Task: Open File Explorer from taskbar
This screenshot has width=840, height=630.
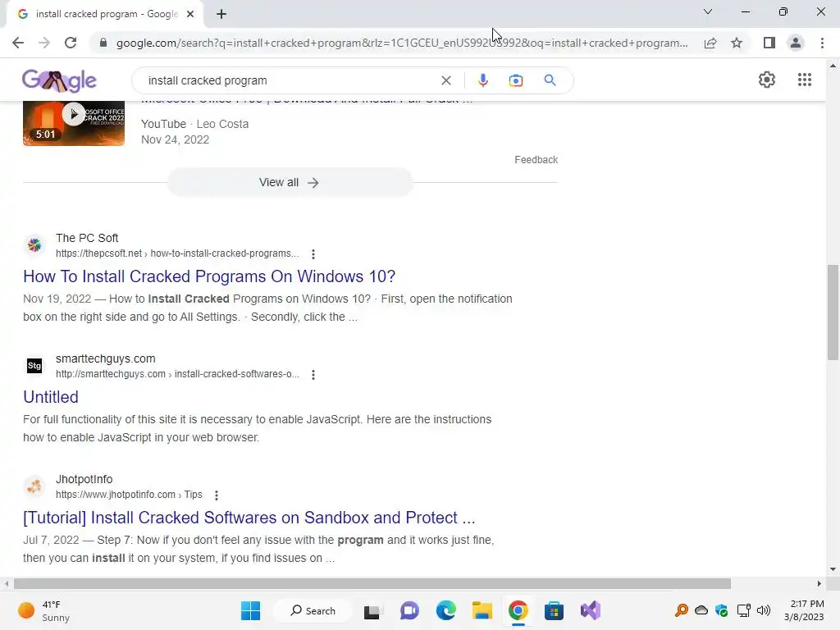Action: 482,610
